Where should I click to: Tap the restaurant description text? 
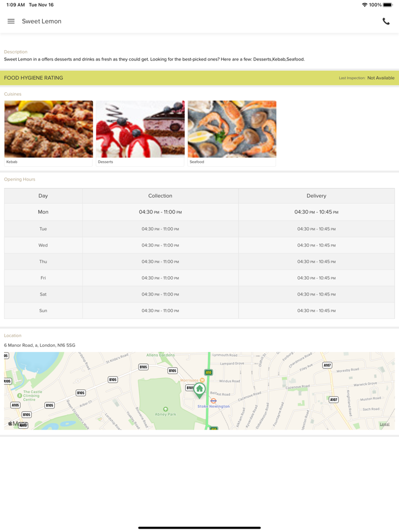click(154, 59)
